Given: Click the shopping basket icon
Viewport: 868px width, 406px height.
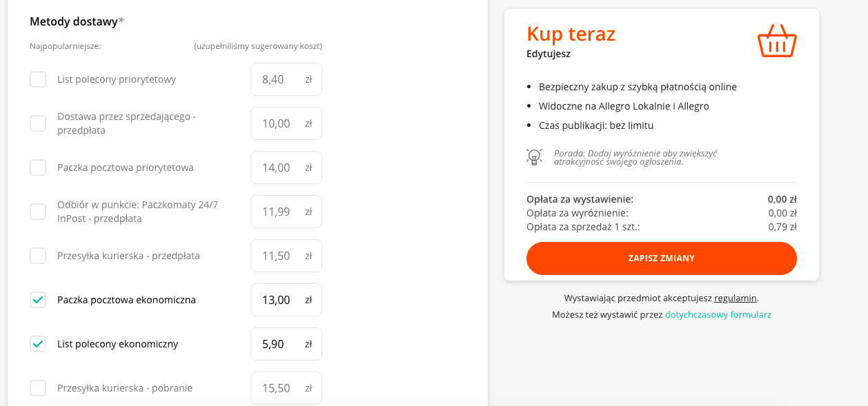Looking at the screenshot, I should tap(776, 40).
